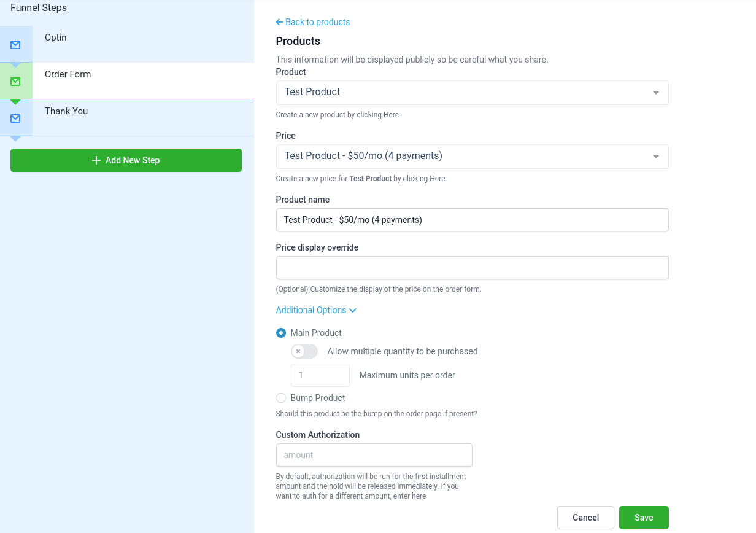Open the Optin funnel step

127,44
